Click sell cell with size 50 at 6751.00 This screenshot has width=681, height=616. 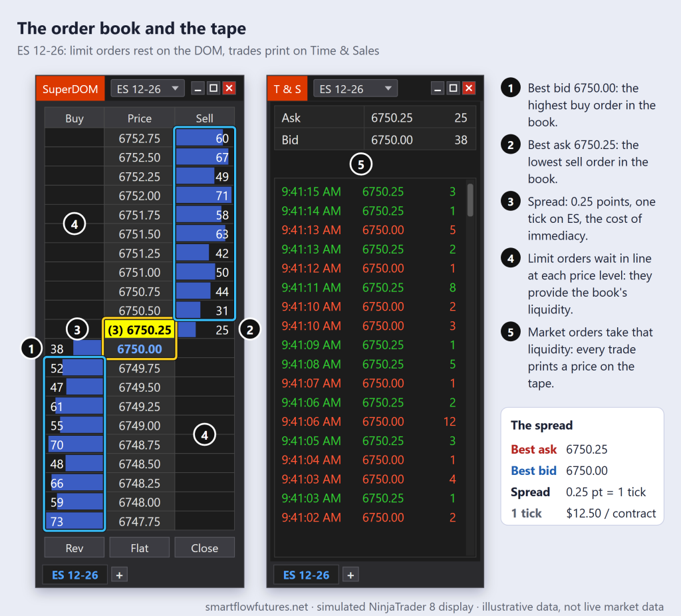point(205,272)
